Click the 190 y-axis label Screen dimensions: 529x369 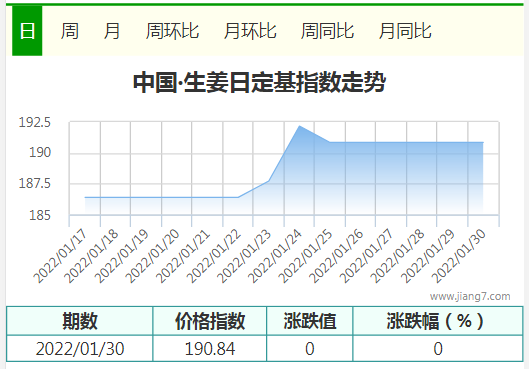click(x=40, y=152)
